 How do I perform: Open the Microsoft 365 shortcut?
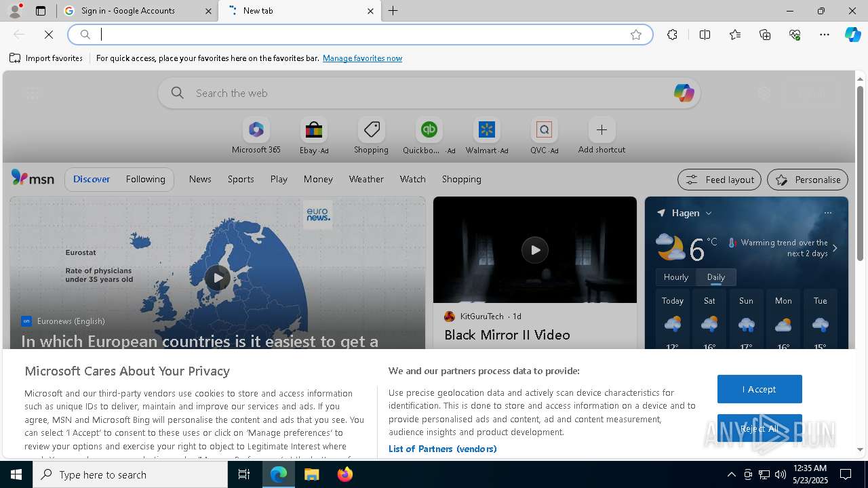point(256,136)
